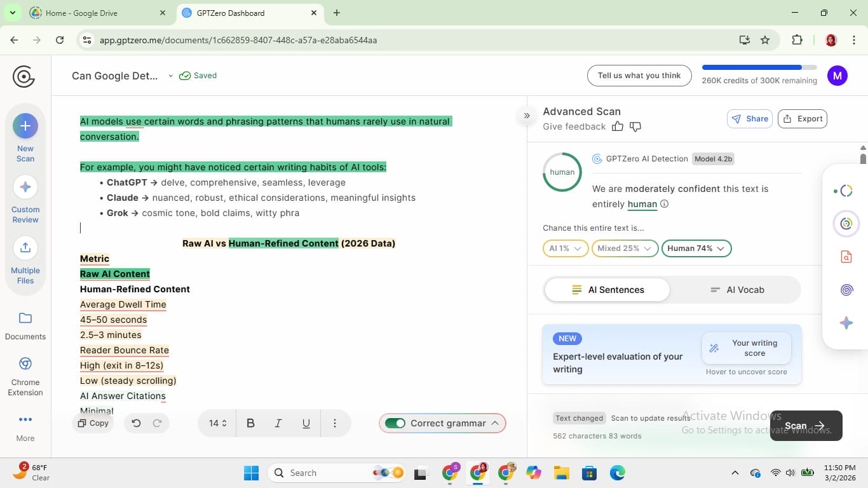Open the font size 14 stepper
The height and width of the screenshot is (488, 868).
click(217, 423)
